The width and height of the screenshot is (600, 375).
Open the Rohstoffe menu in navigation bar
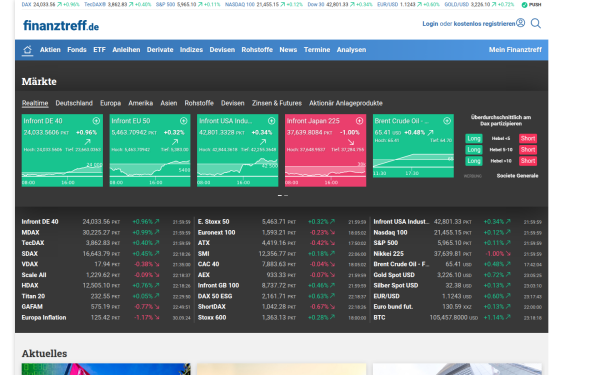257,50
